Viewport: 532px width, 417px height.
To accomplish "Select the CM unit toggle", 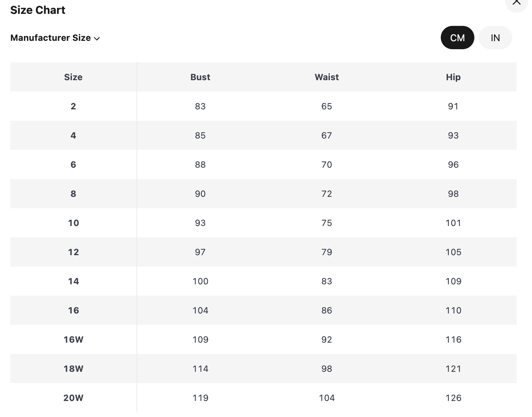I will point(457,38).
